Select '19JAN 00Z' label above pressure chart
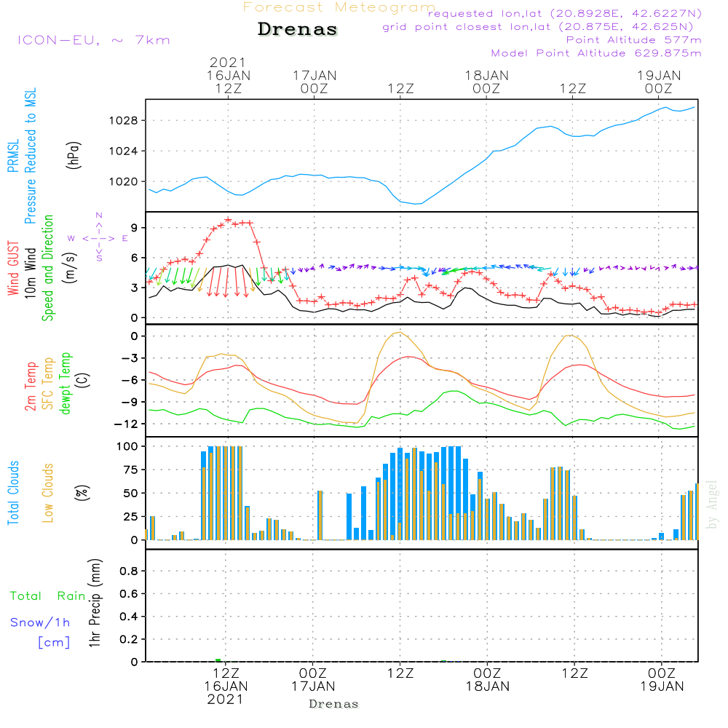This screenshot has height=728, width=728. [659, 82]
